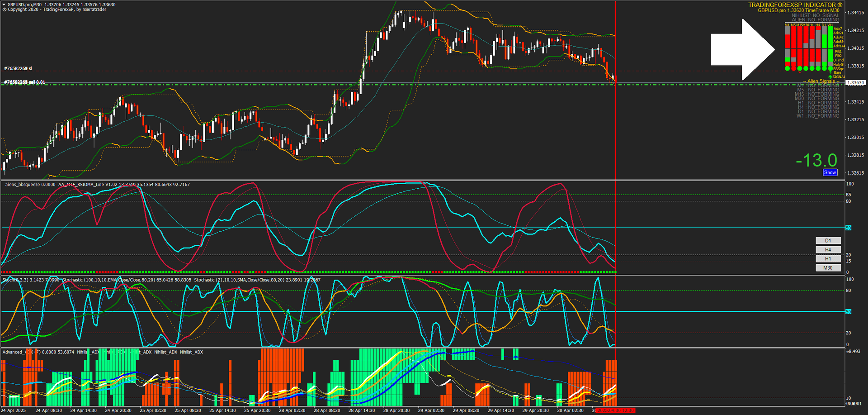868x415 pixels.
Task: Click the green BBSqz dot under the D1 column
Action: [824, 68]
